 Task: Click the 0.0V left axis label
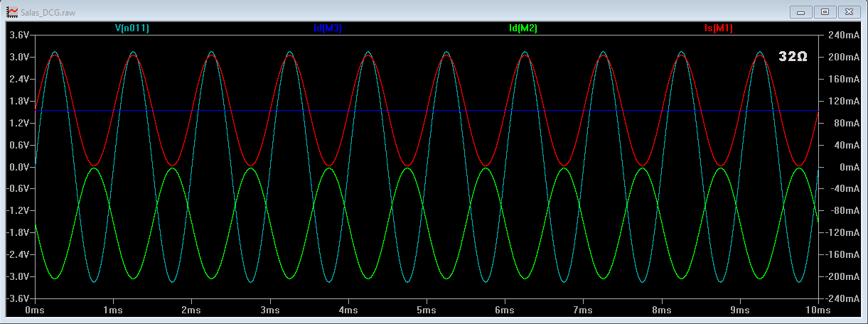(x=19, y=167)
